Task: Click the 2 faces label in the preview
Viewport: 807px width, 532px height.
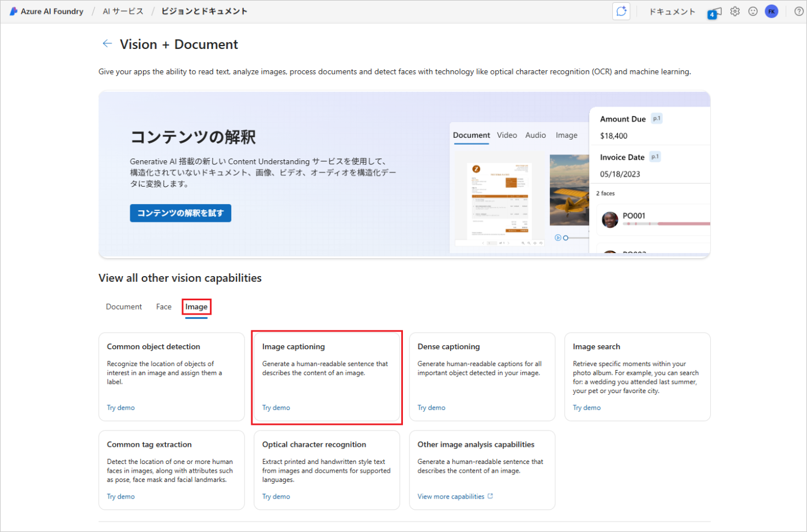Action: 605,194
